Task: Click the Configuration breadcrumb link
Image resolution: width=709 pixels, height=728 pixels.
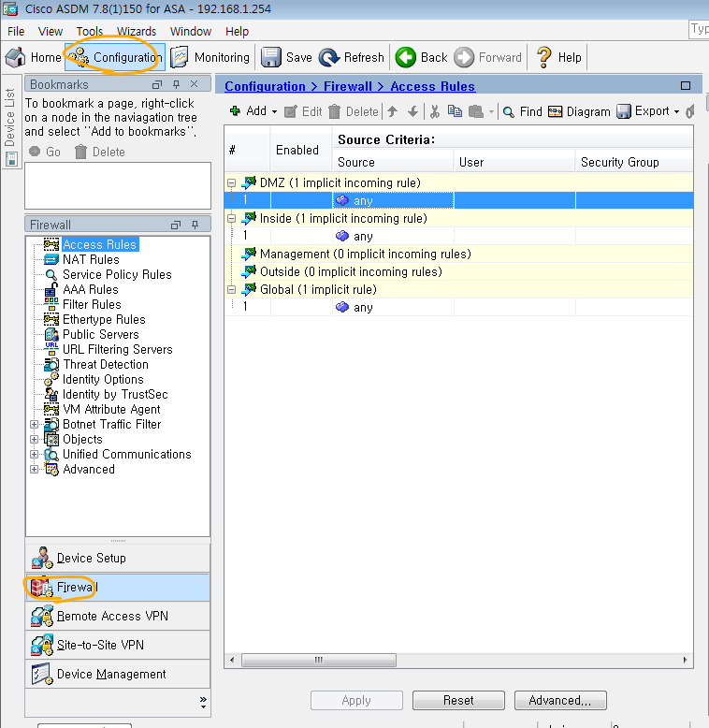Action: coord(265,86)
